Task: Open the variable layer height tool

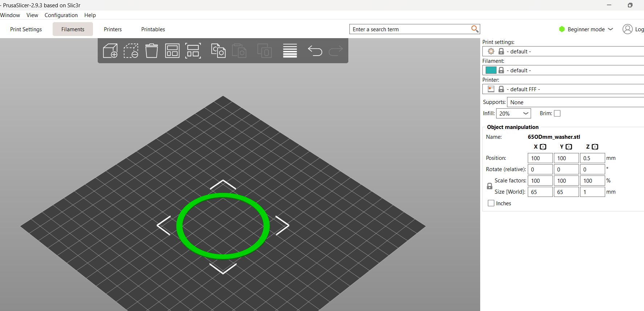Action: tap(290, 51)
